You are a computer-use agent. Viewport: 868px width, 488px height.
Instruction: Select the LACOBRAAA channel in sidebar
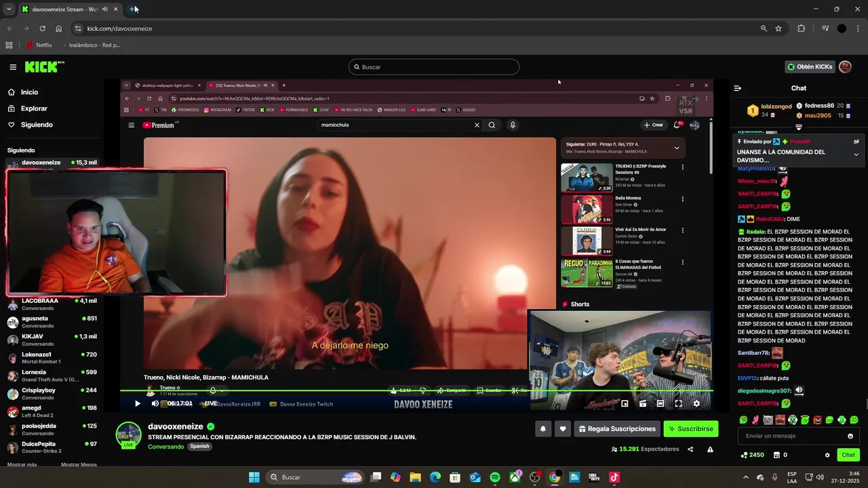point(52,304)
